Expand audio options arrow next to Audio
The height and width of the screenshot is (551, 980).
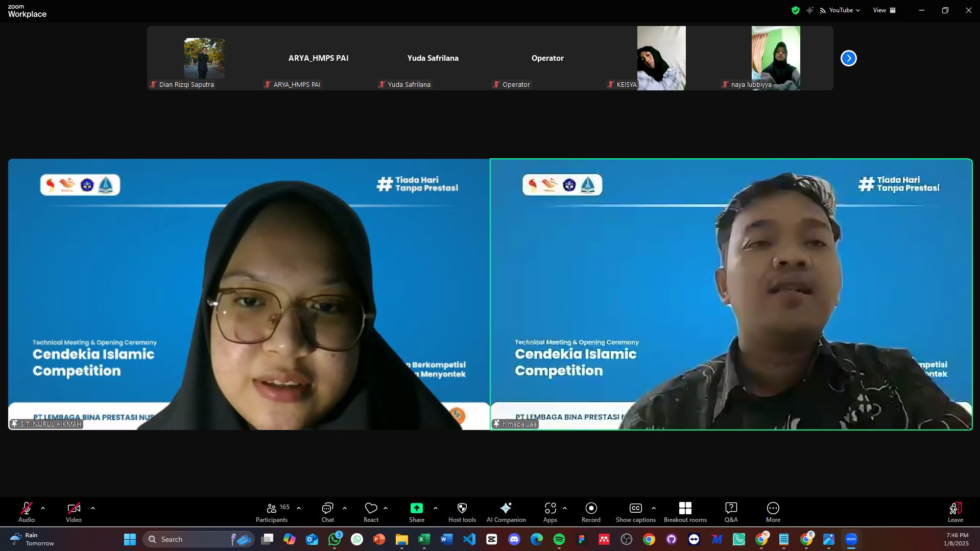click(x=43, y=508)
